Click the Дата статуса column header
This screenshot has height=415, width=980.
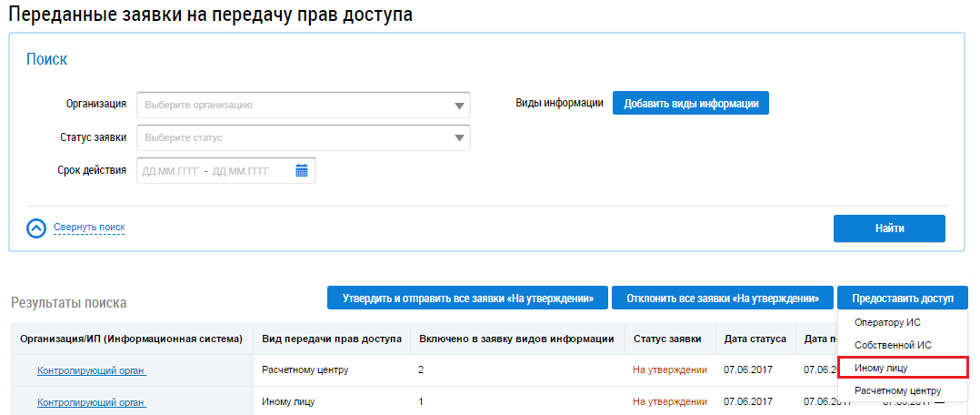(x=755, y=339)
